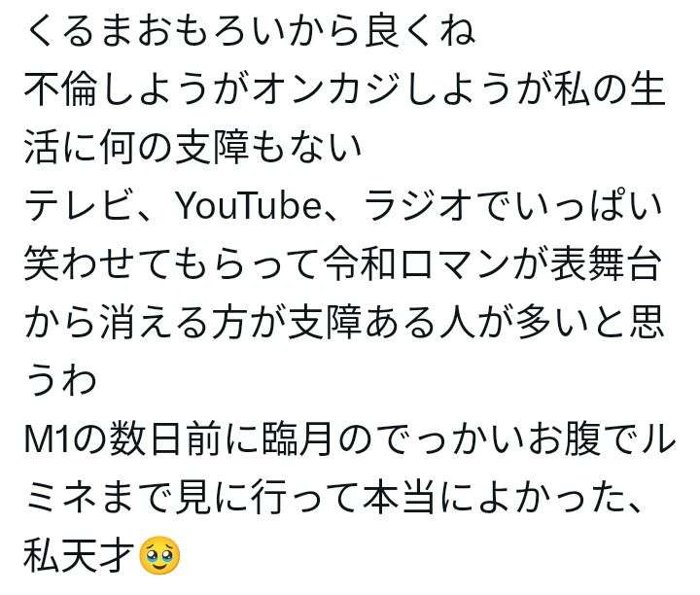Click the phrase 何の支障もない

coord(230,148)
